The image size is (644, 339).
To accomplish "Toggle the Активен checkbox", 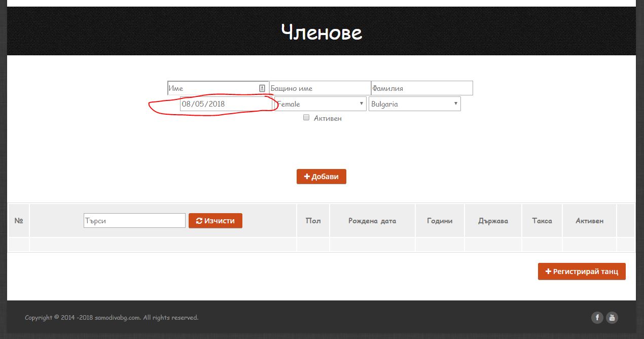I will point(306,118).
